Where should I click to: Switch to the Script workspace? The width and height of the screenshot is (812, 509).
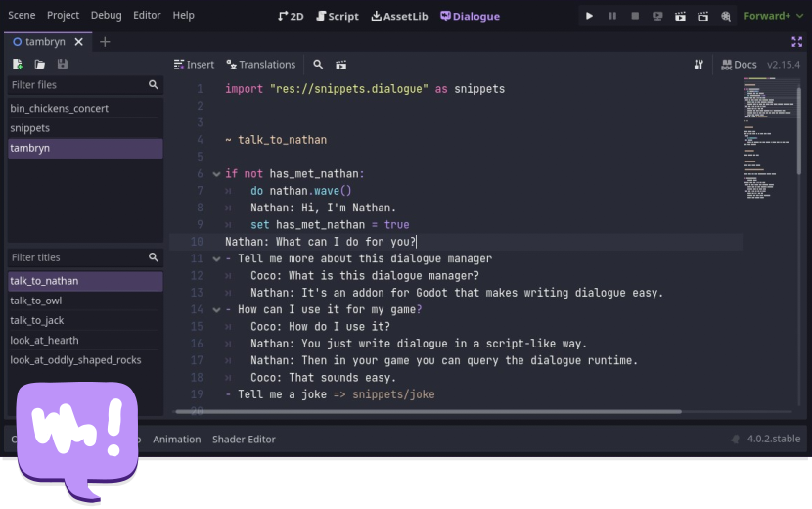[x=338, y=16]
